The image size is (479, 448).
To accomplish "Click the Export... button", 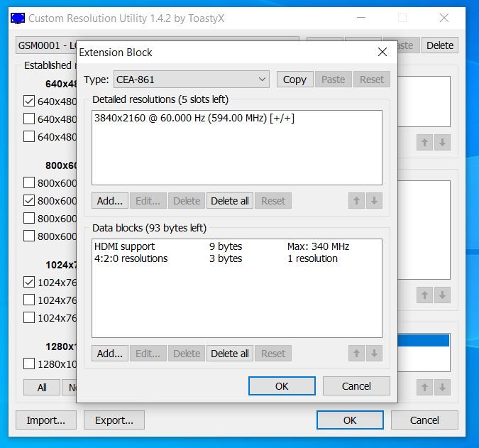I will click(x=114, y=420).
